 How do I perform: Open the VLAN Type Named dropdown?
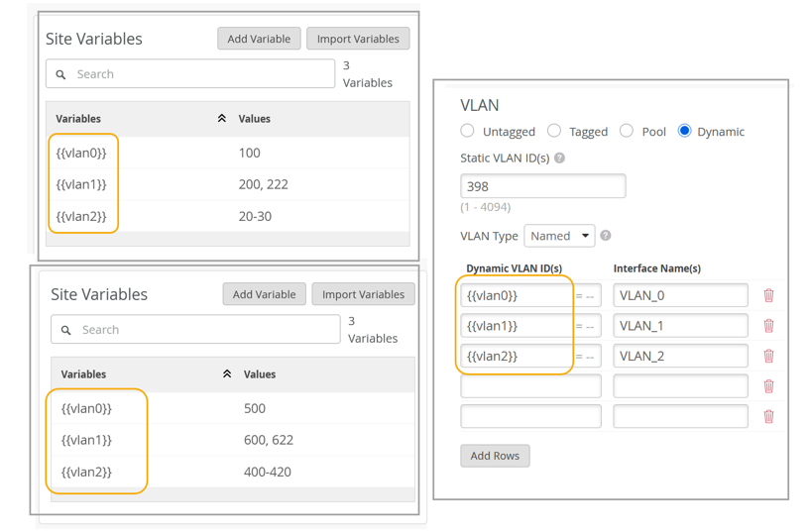tap(559, 236)
